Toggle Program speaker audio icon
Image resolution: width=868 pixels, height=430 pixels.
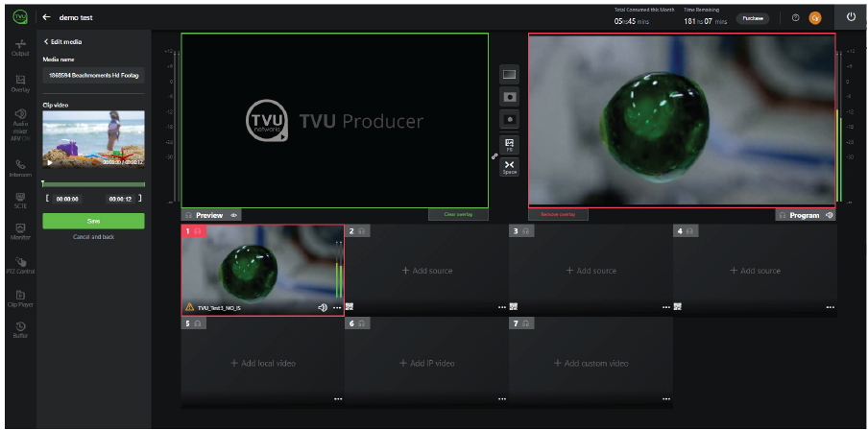[829, 215]
